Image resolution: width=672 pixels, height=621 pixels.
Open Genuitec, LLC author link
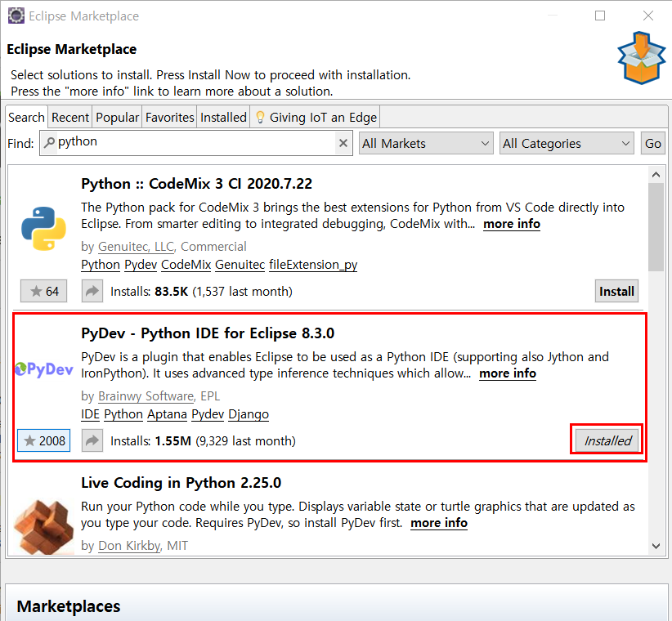(137, 247)
